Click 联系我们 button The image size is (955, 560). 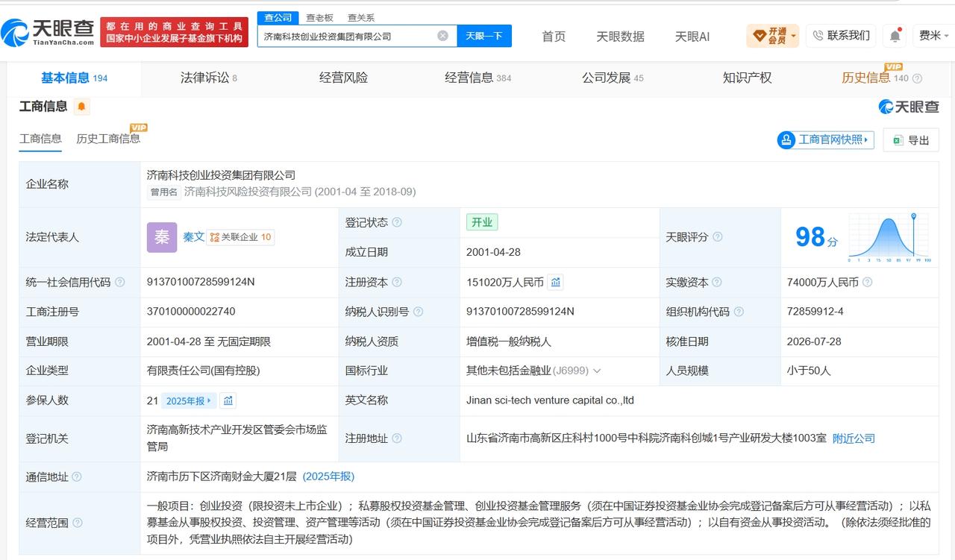click(x=841, y=35)
